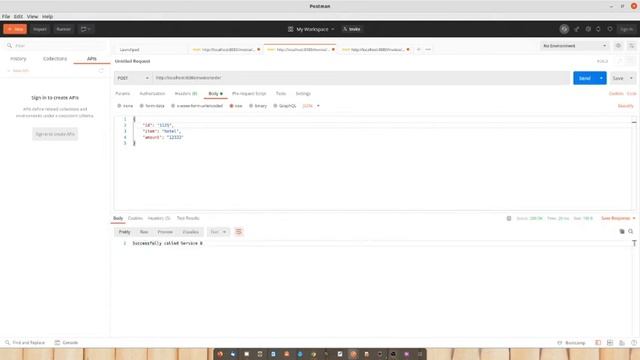Viewport: 640px width, 360px height.
Task: Click the search magnifier in sidebar filter
Action: coord(9,46)
